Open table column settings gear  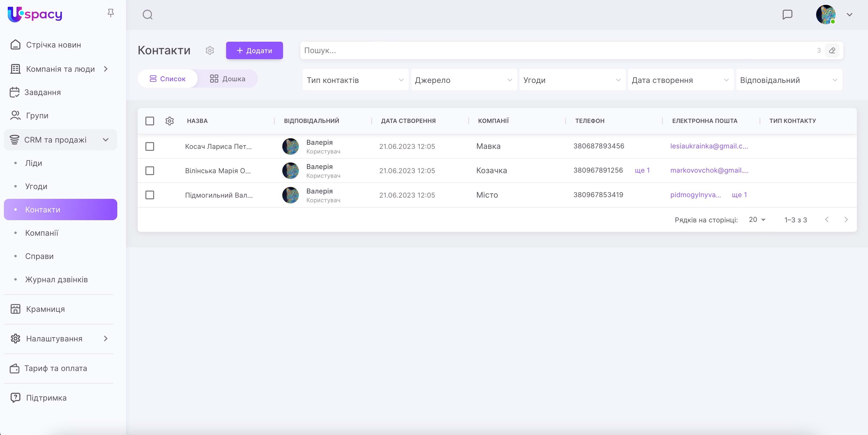pyautogui.click(x=169, y=121)
